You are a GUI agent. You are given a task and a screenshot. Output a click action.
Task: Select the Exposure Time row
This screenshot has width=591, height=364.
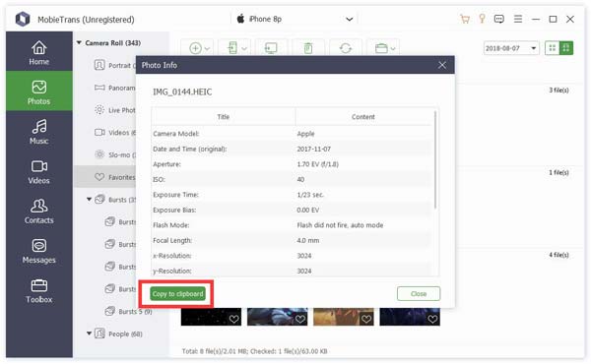pos(292,195)
